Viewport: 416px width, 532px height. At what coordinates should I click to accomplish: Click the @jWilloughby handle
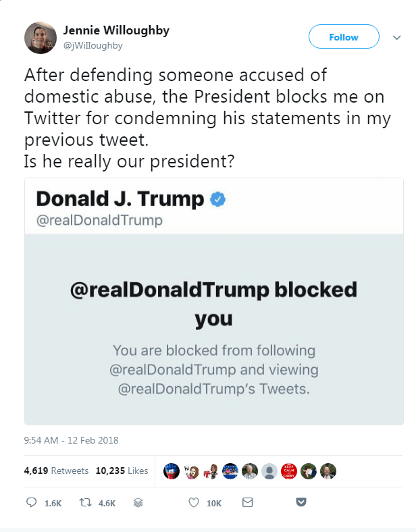[93, 45]
